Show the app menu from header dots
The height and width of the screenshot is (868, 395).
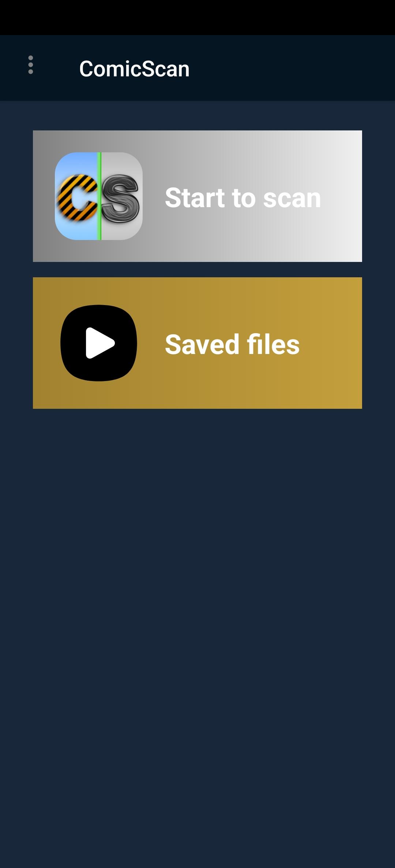coord(31,65)
